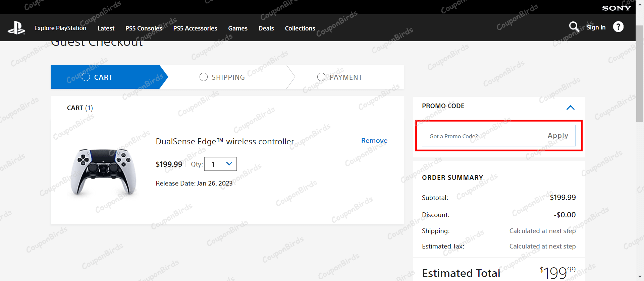Open the Deals page
The height and width of the screenshot is (281, 644).
pyautogui.click(x=266, y=28)
